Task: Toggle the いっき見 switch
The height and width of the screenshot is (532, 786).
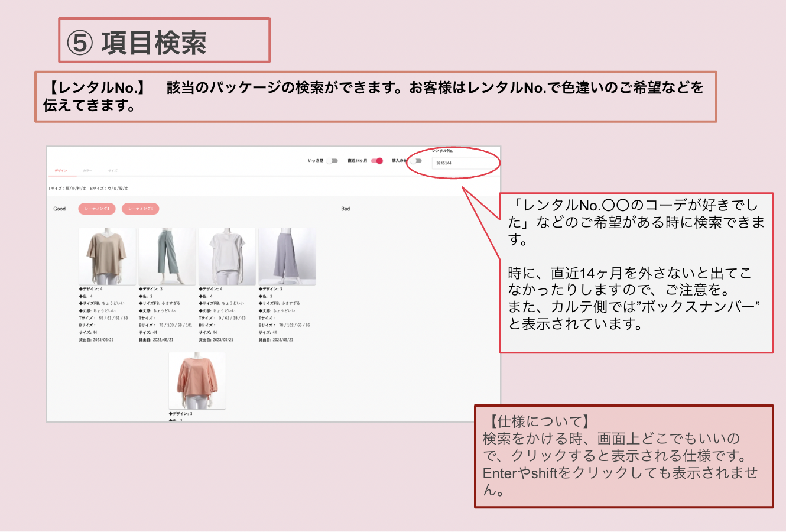Action: (x=333, y=161)
